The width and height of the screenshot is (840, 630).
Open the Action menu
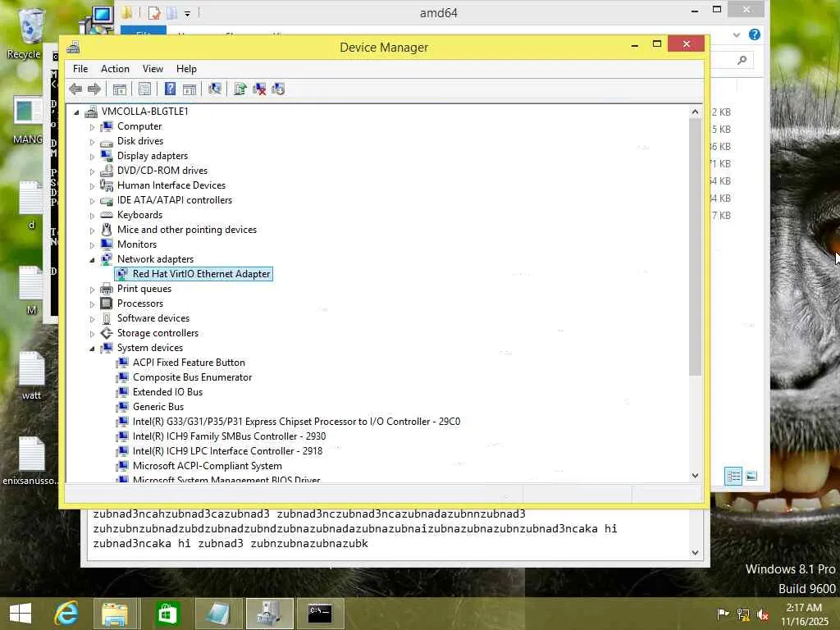click(x=115, y=69)
